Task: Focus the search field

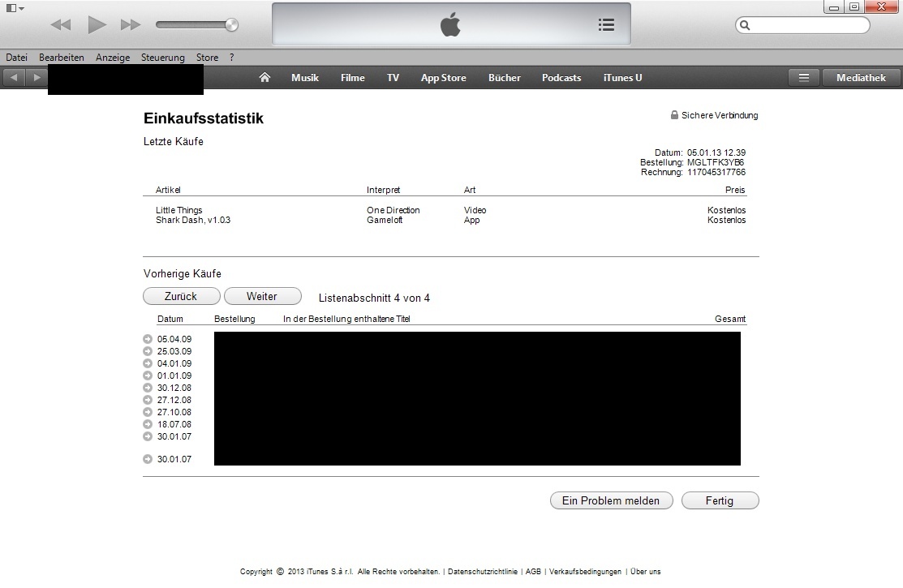Action: [x=802, y=25]
